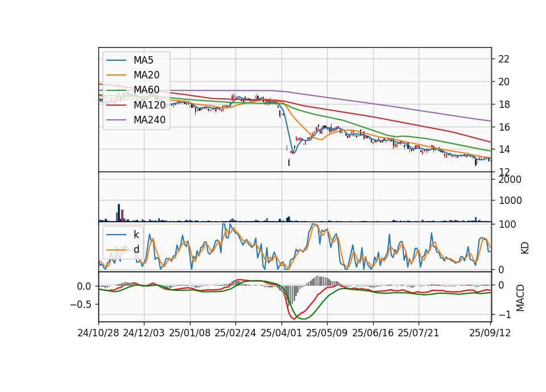This screenshot has width=546, height=392.
Task: Click the MA5 legend label
Action: 143,60
